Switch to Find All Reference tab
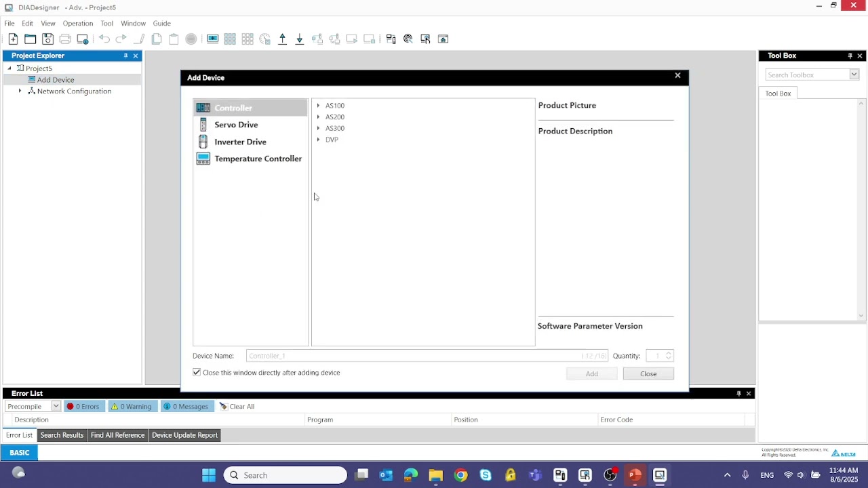The image size is (868, 488). pyautogui.click(x=118, y=435)
